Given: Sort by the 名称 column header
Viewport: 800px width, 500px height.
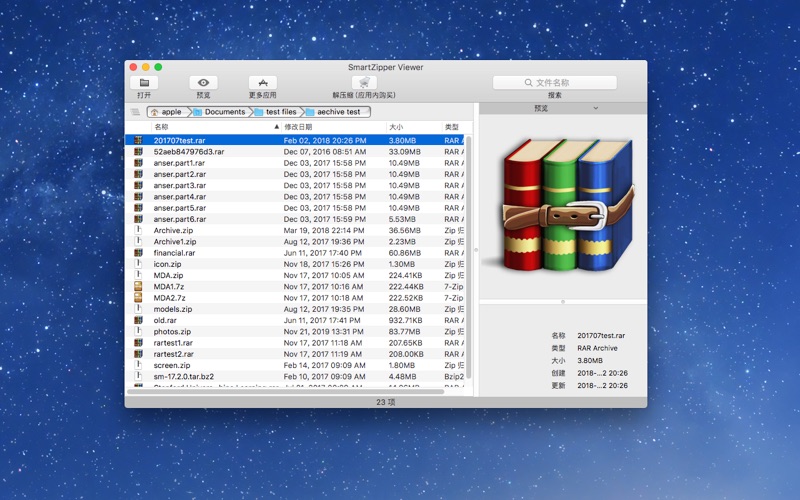Looking at the screenshot, I should click(x=216, y=127).
